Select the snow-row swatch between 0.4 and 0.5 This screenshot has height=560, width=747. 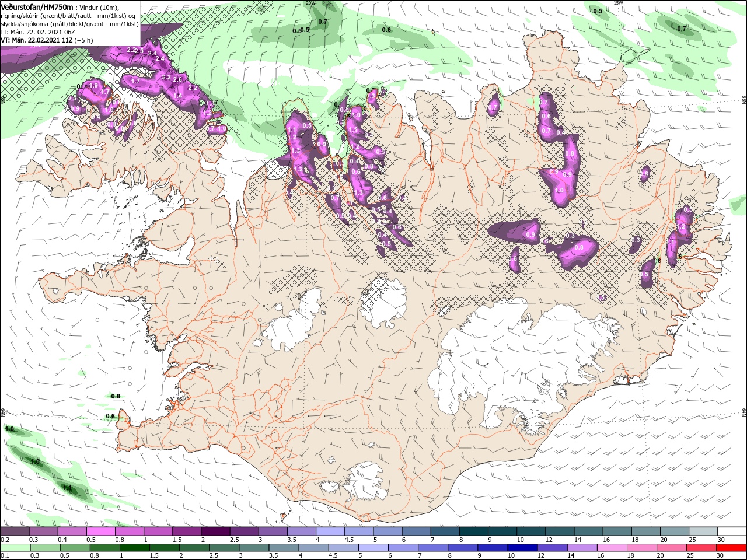click(x=72, y=531)
